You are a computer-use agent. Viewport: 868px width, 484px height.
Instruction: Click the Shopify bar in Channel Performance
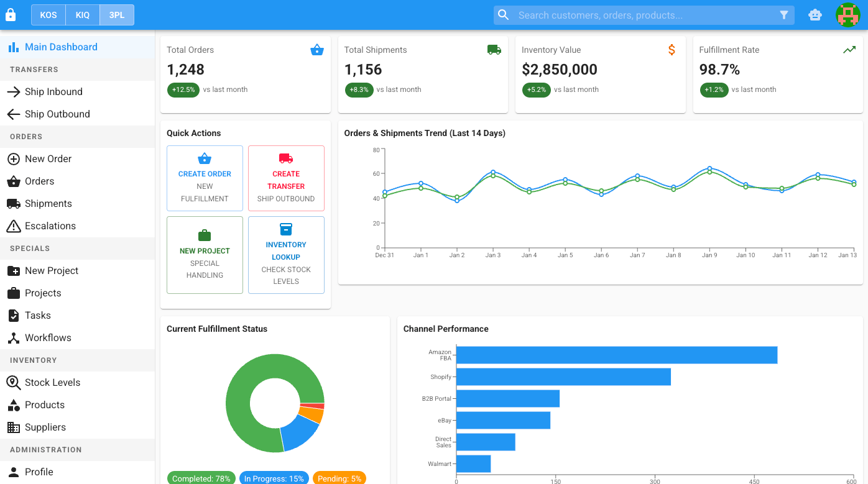[x=563, y=377]
